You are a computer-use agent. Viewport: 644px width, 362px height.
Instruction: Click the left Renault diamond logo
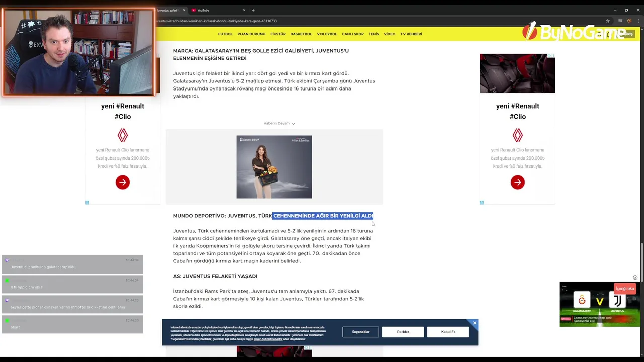(x=123, y=135)
